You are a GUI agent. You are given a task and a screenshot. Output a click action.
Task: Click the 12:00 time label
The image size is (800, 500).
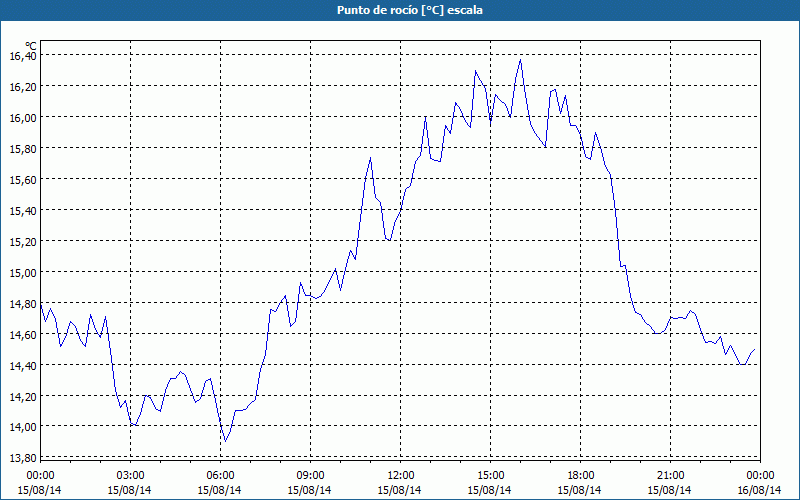401,476
